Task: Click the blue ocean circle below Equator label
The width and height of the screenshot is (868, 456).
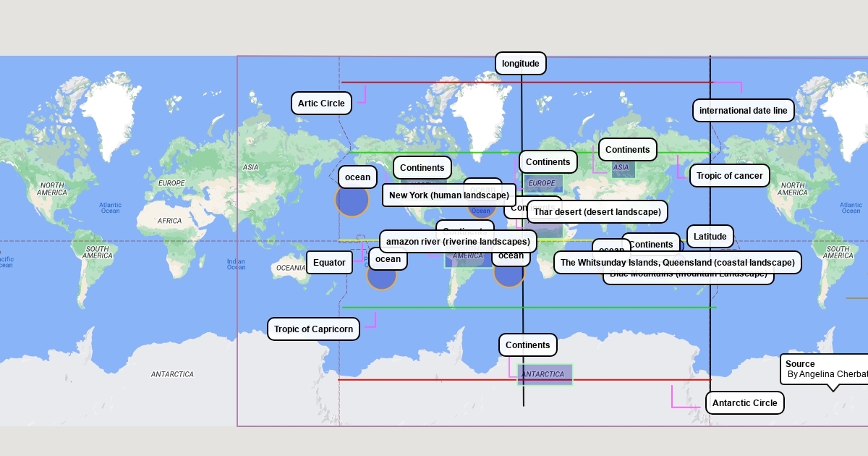Action: [381, 277]
